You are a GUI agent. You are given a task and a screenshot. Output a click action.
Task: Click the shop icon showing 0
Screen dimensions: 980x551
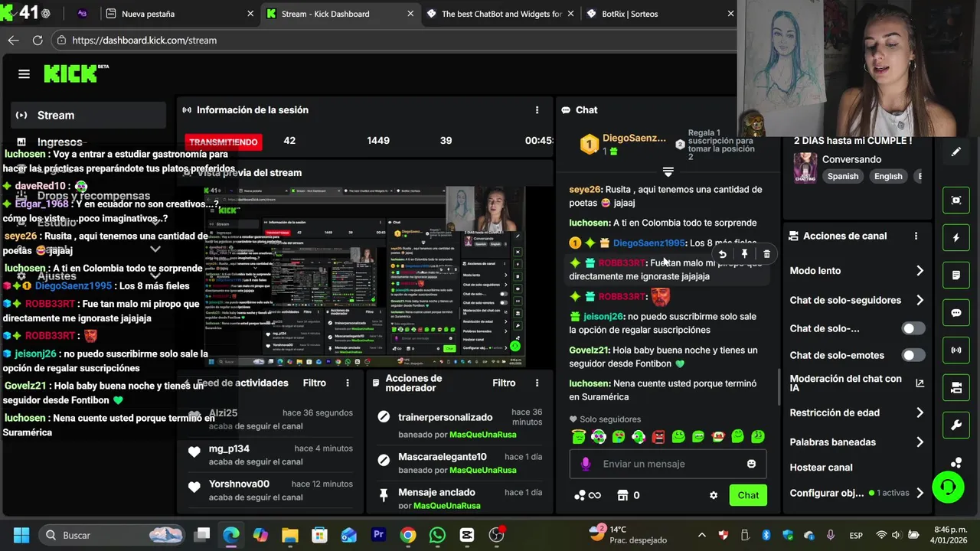pyautogui.click(x=629, y=495)
